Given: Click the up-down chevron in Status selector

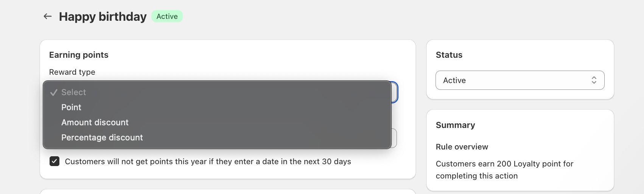Looking at the screenshot, I should pos(594,80).
